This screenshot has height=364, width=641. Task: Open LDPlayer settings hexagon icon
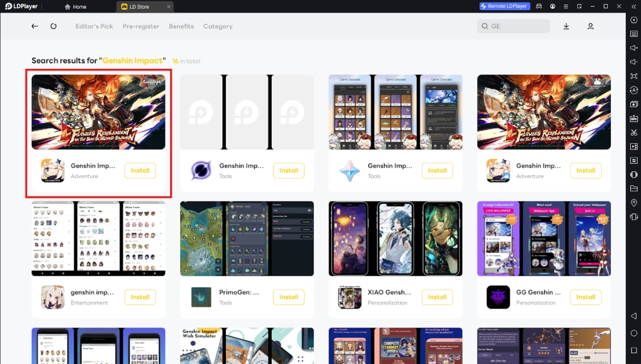tap(633, 20)
